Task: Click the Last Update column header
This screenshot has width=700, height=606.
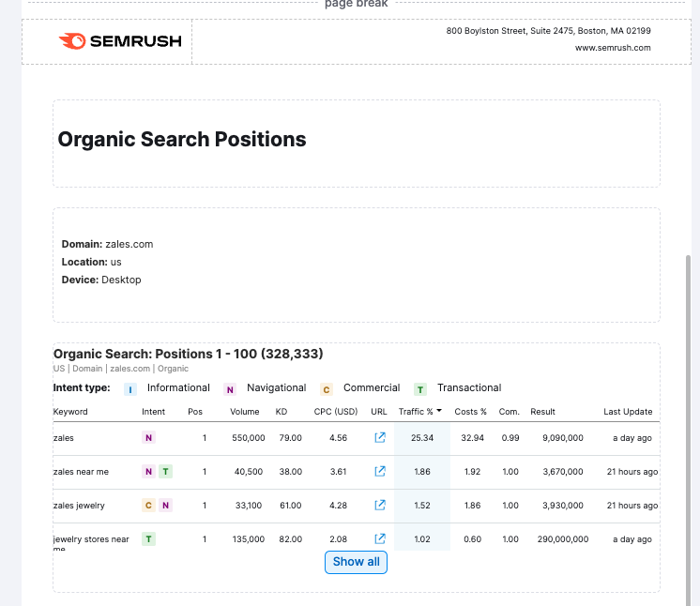Action: tap(628, 412)
